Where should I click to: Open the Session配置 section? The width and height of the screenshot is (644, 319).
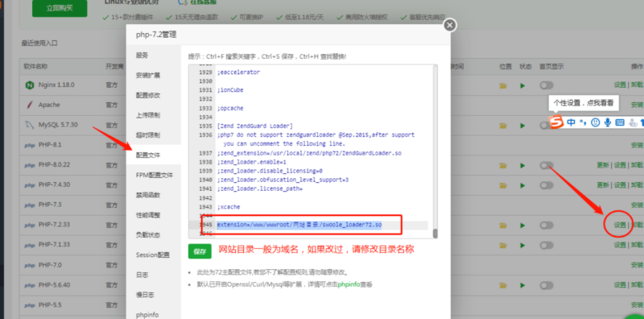pyautogui.click(x=154, y=255)
